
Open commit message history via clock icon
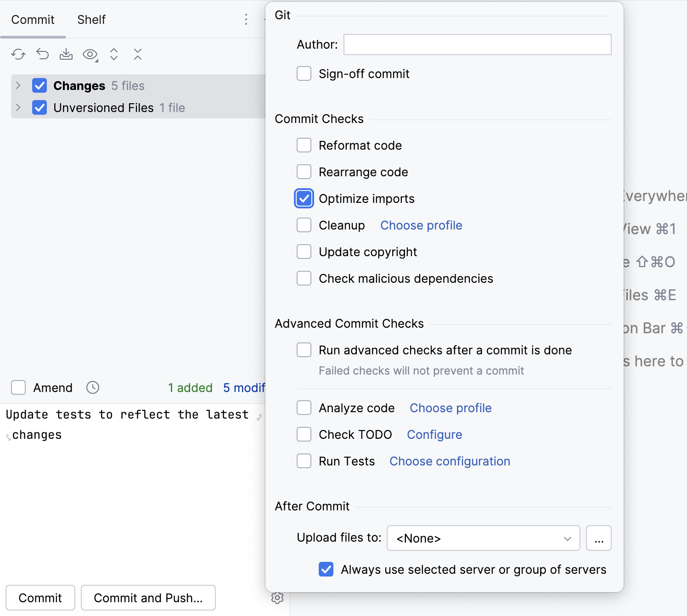(x=92, y=387)
